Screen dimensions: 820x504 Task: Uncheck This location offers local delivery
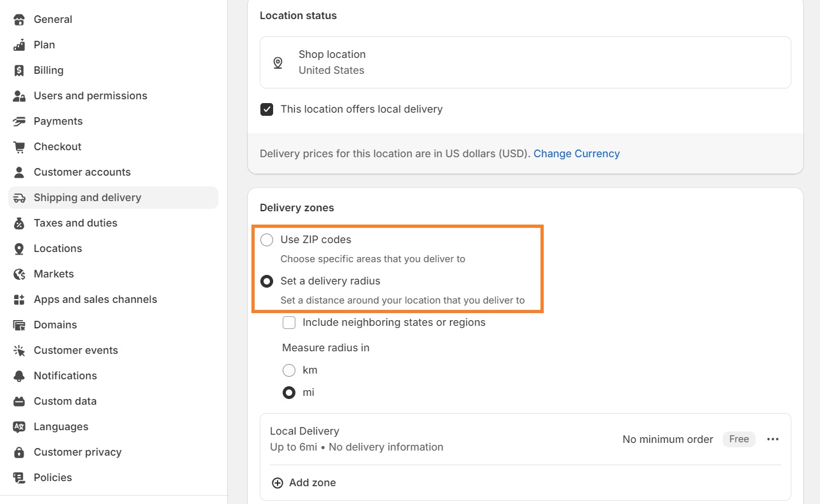267,109
